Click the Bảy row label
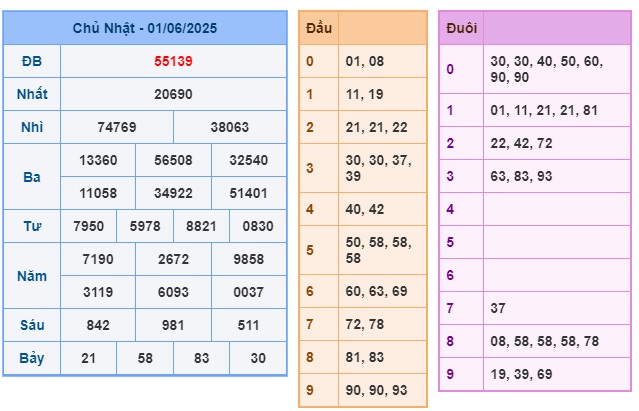The height and width of the screenshot is (411, 639). pyautogui.click(x=32, y=358)
